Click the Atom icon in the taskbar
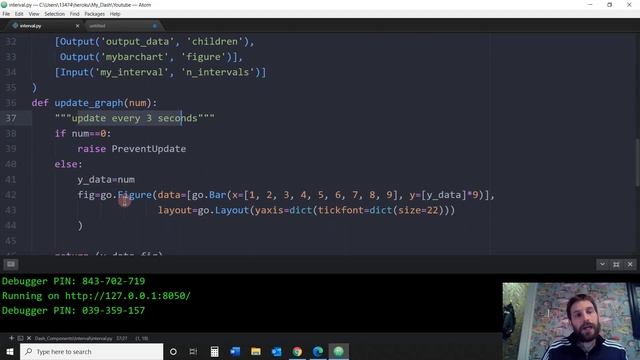This screenshot has width=640, height=360. [338, 351]
